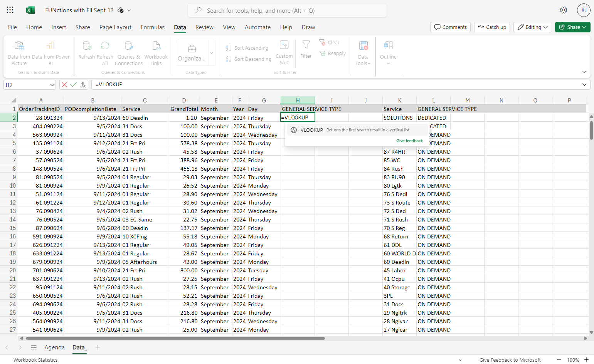The image size is (594, 364).
Task: Expand the Data Types gallery arrow
Action: pos(212,53)
